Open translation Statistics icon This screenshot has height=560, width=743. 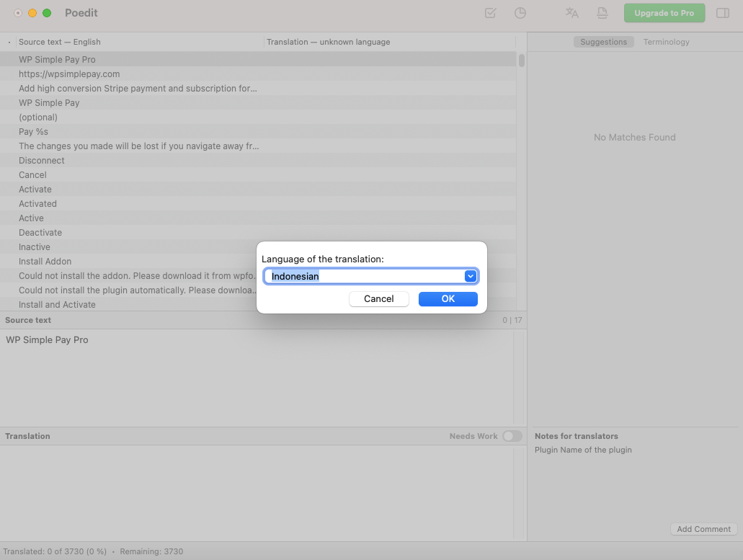pos(520,13)
